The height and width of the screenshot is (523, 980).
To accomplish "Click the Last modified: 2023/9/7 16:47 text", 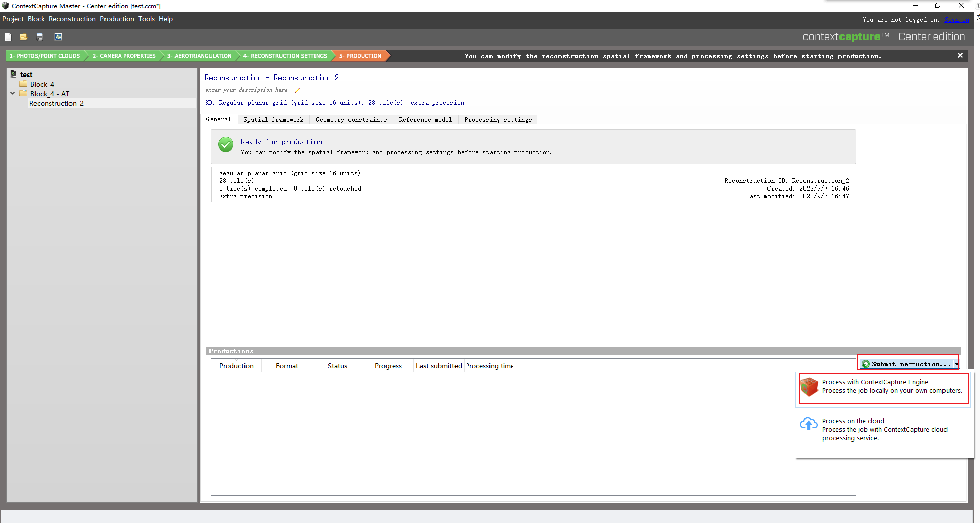I will point(797,196).
